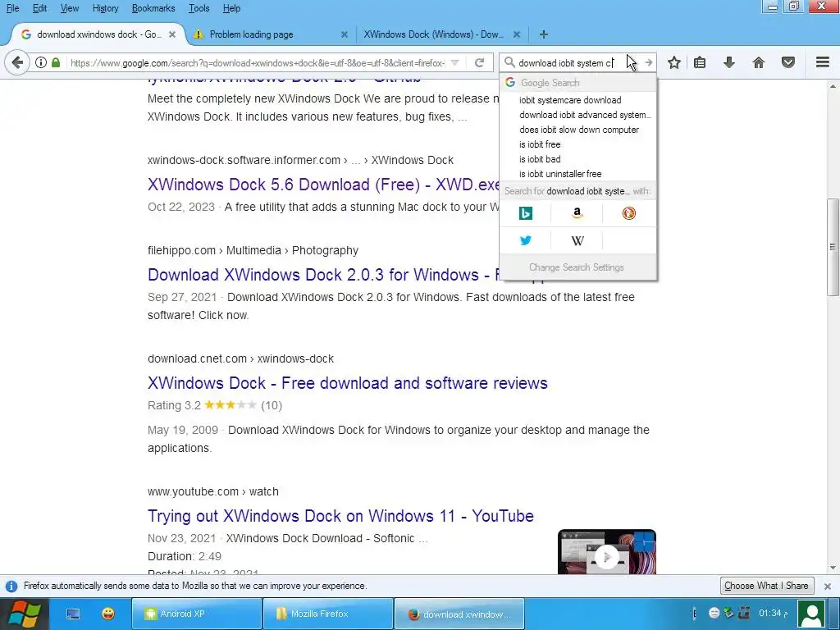The image size is (840, 630).
Task: Click the vertical scrollbar thumb
Action: (x=833, y=246)
